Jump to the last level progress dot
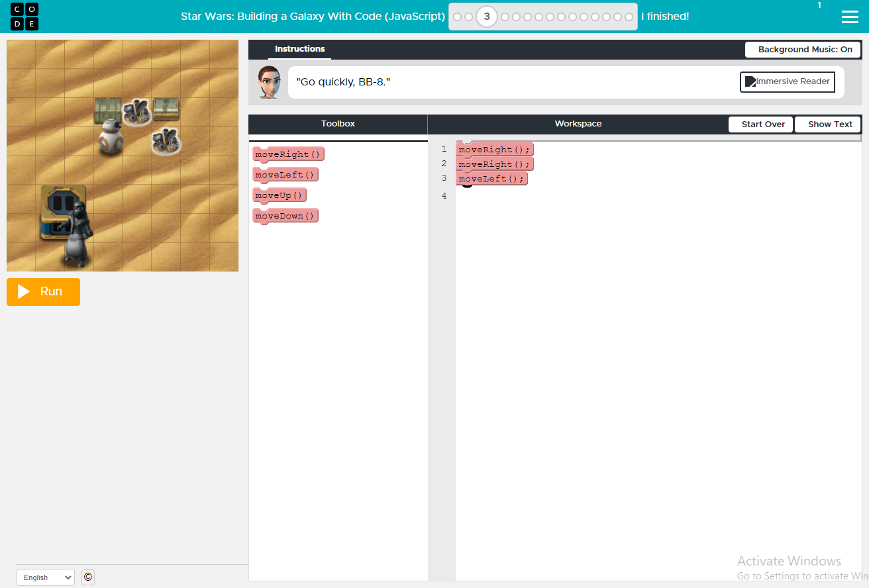The height and width of the screenshot is (588, 869). (629, 17)
